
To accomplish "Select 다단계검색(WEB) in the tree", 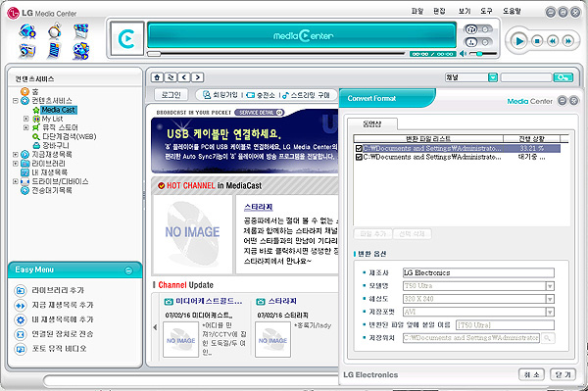I will tap(69, 136).
